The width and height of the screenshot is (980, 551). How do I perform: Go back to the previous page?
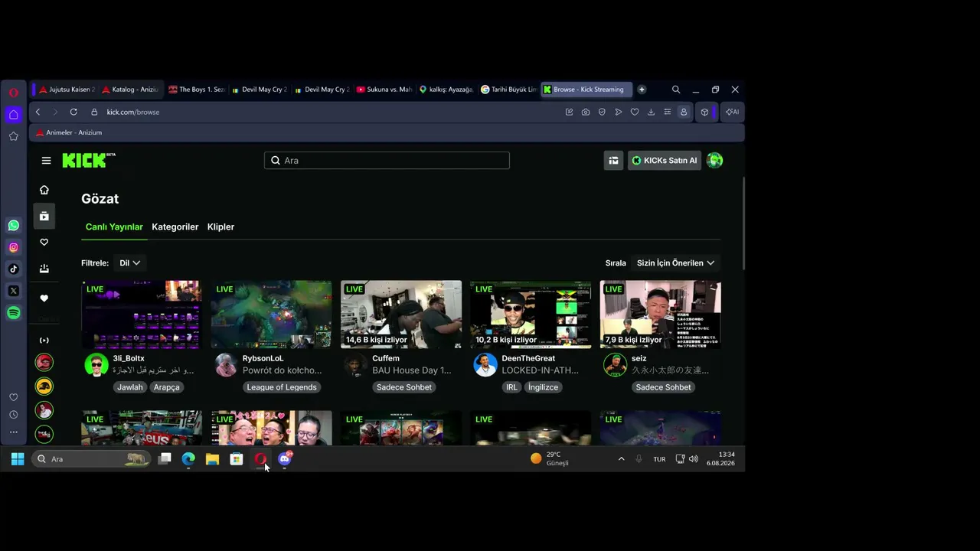pyautogui.click(x=38, y=112)
